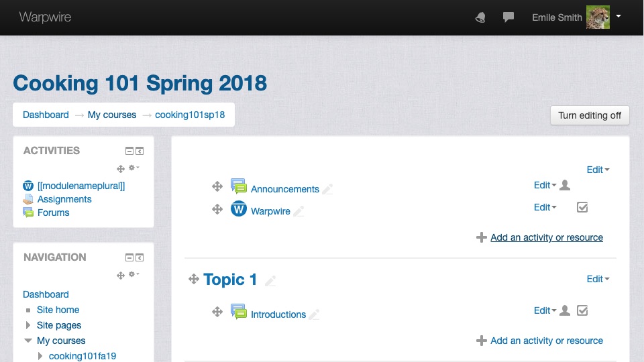
Task: Click the Assignments hand icon
Action: click(28, 200)
